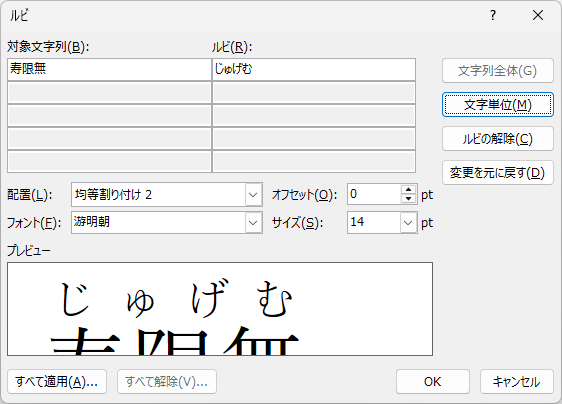The height and width of the screenshot is (404, 562).
Task: Decrease offset with the down spinner arrow
Action: click(409, 199)
